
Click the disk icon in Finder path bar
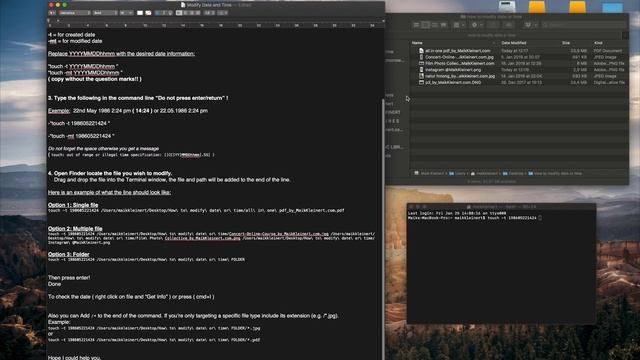(x=416, y=173)
